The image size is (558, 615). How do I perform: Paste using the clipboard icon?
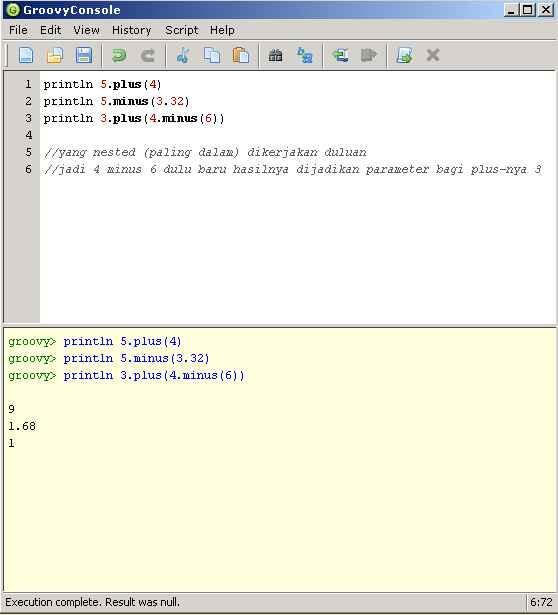[241, 55]
